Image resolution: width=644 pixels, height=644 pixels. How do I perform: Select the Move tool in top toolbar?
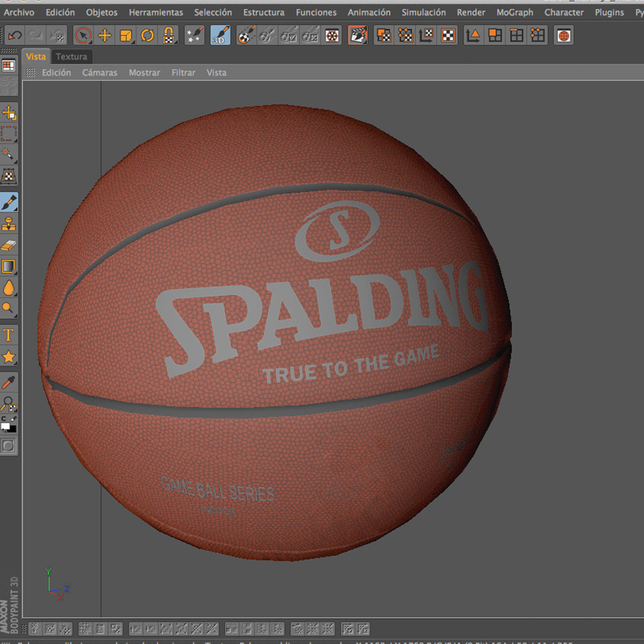click(105, 35)
